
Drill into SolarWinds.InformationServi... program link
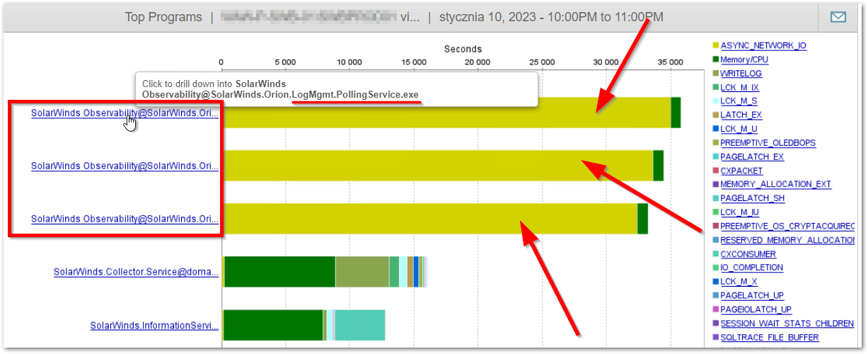[x=154, y=326]
